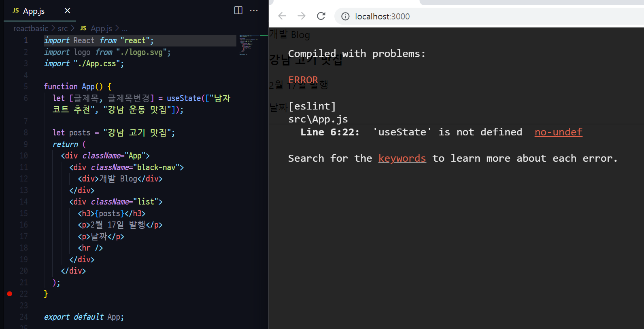
Task: Click the <hr /> code line
Action: (x=90, y=248)
